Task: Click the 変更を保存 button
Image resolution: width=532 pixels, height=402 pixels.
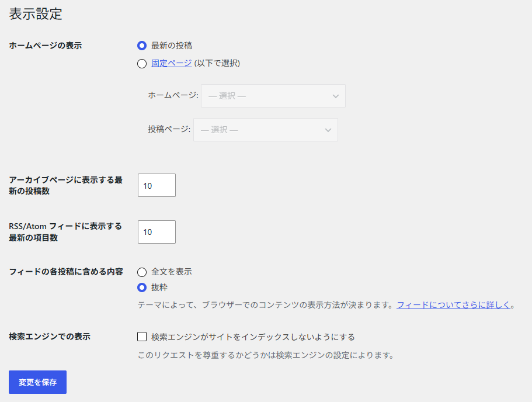Action: pos(37,382)
